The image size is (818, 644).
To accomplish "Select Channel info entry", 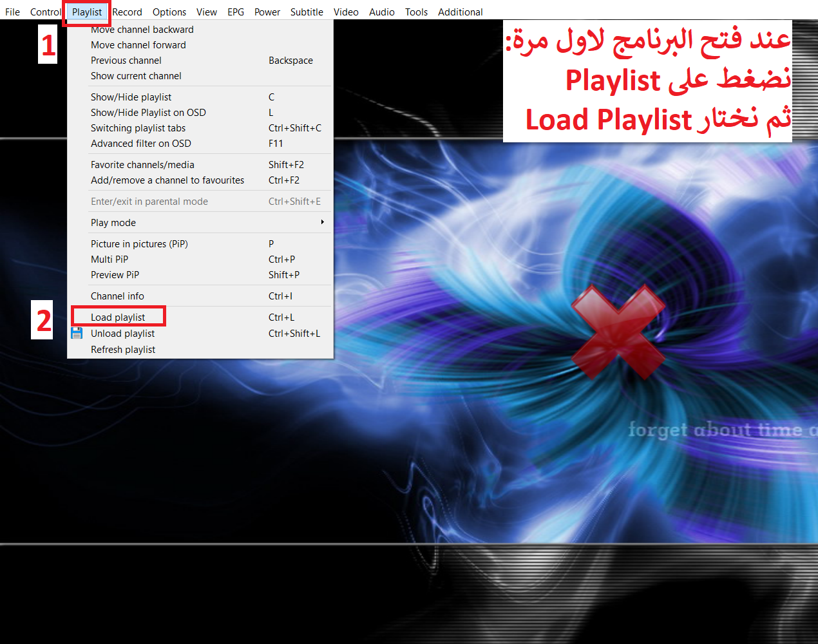I will point(117,296).
